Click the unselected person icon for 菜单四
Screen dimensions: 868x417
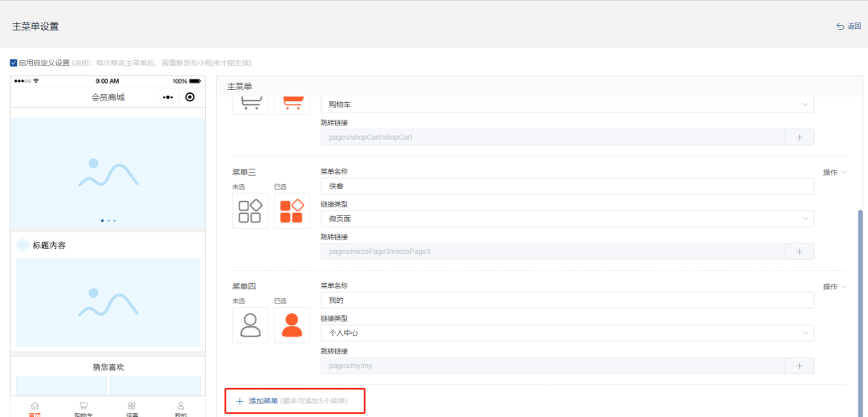[250, 325]
